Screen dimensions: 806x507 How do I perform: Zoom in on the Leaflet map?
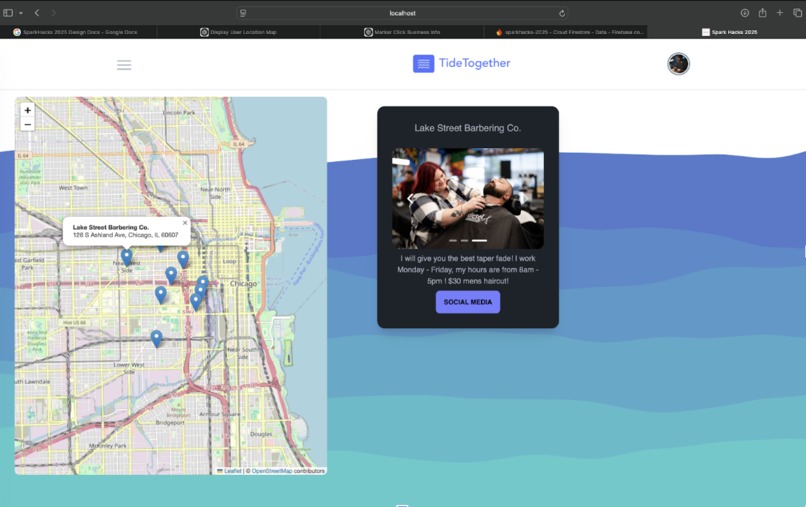27,110
